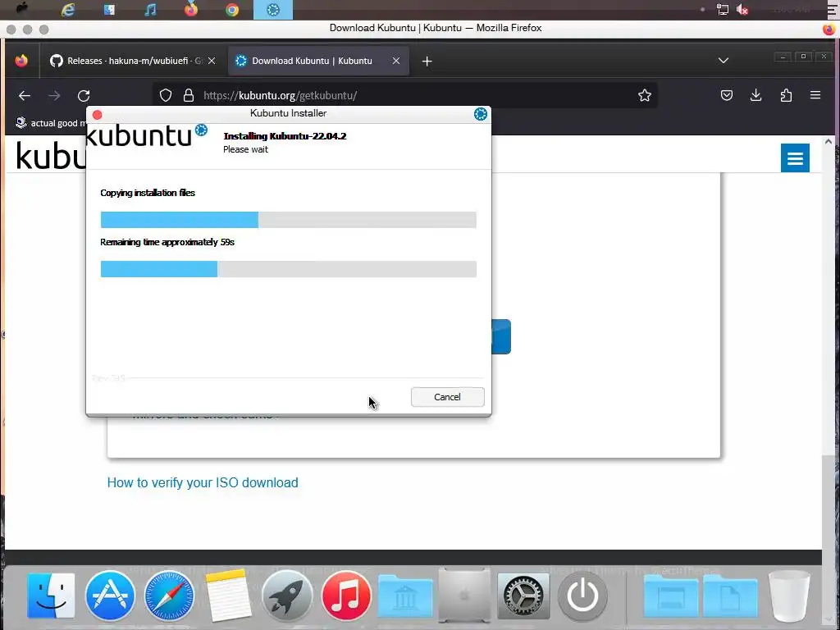Click the display network icon in menu bar
840x630 pixels.
722,10
